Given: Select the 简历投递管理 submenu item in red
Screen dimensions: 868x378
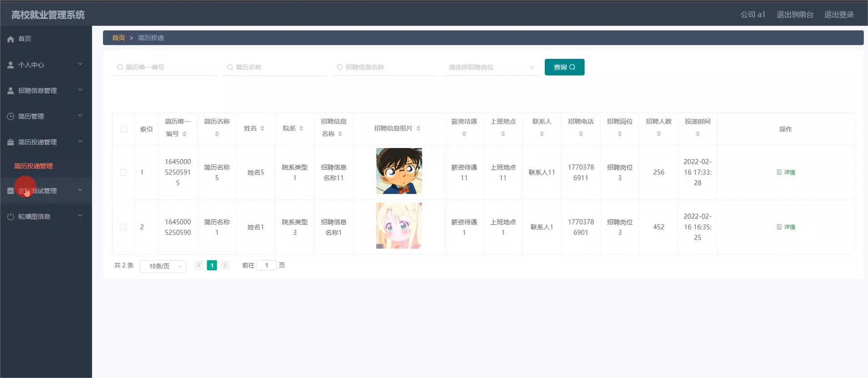Looking at the screenshot, I should click(33, 166).
